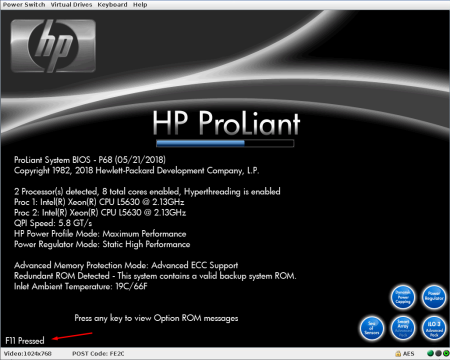Click the Power Regulator badge
450x360 pixels.
(x=434, y=297)
